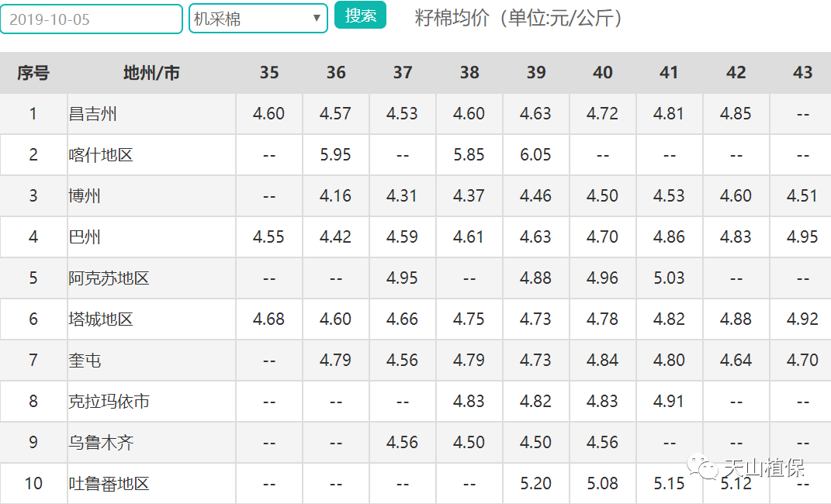
Task: Click the 40 column header
Action: tap(603, 73)
